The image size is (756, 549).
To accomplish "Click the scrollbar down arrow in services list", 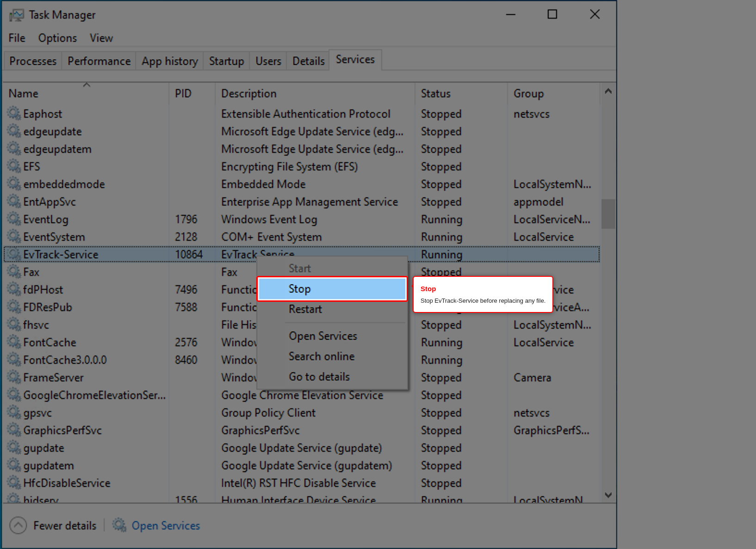I will [608, 495].
